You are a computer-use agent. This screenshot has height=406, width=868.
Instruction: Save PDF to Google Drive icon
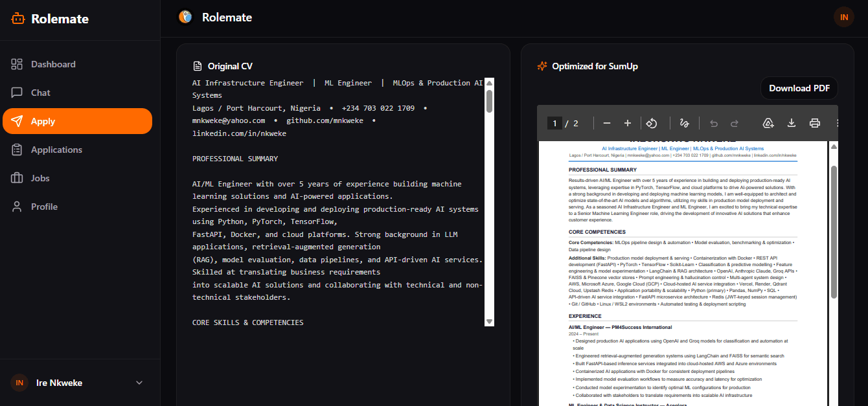click(768, 123)
